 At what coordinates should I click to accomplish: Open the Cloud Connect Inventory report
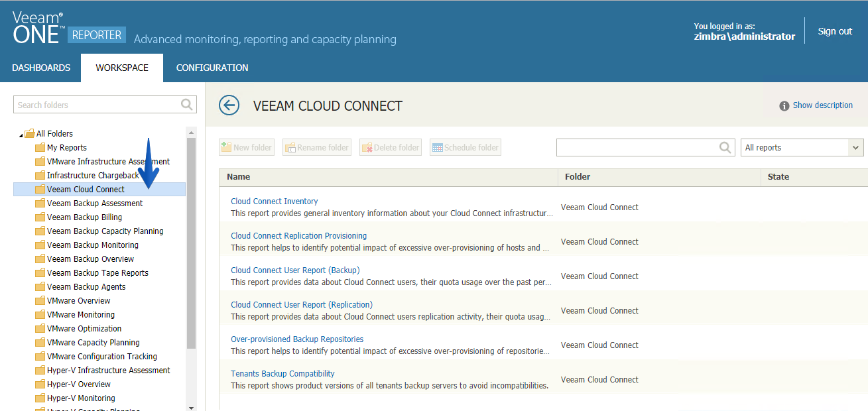(x=275, y=202)
